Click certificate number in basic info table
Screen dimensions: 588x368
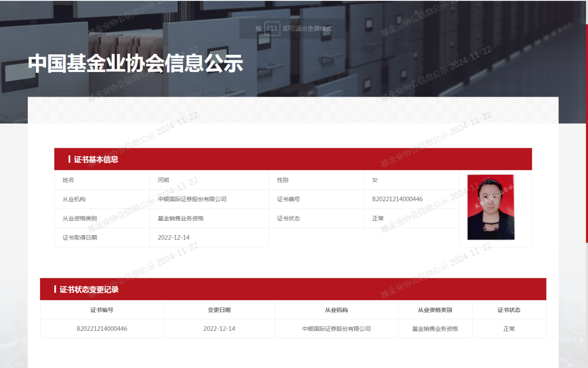(x=397, y=199)
